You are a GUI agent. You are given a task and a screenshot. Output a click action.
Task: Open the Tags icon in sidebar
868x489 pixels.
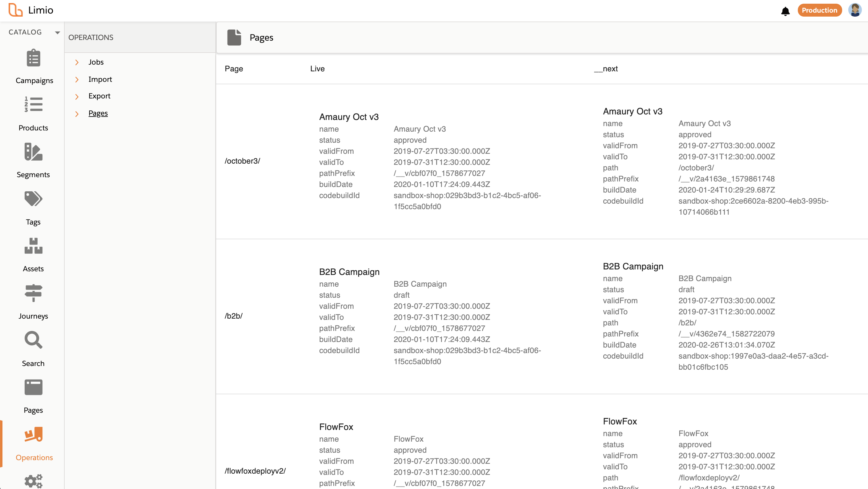(33, 199)
